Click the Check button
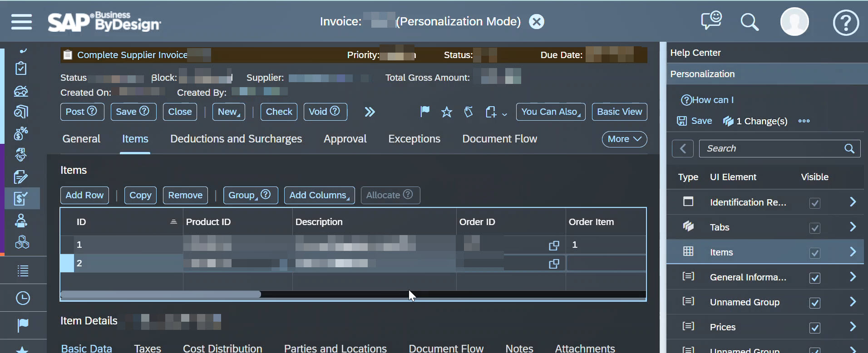 point(279,112)
